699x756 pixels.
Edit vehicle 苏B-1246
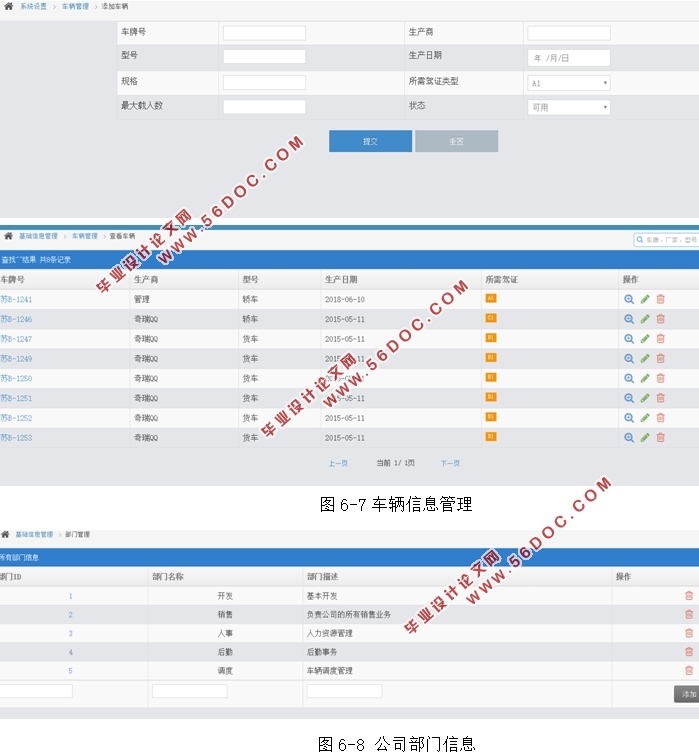[645, 319]
